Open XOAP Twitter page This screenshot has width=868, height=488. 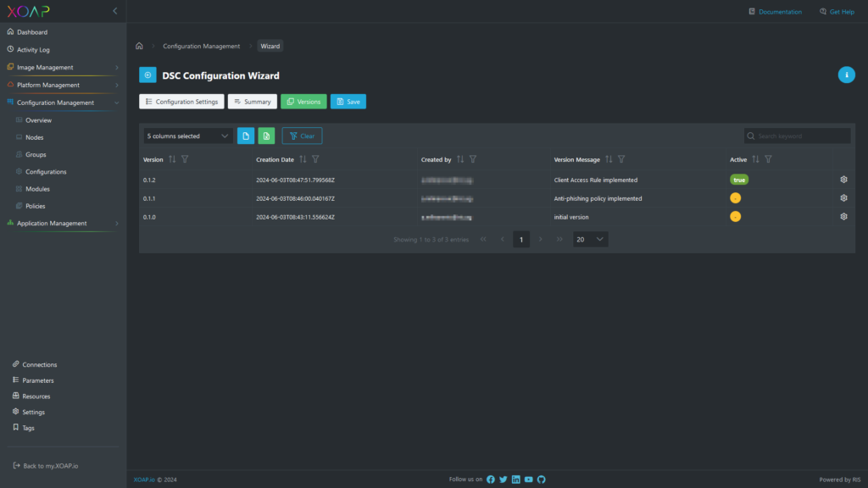[x=504, y=480]
